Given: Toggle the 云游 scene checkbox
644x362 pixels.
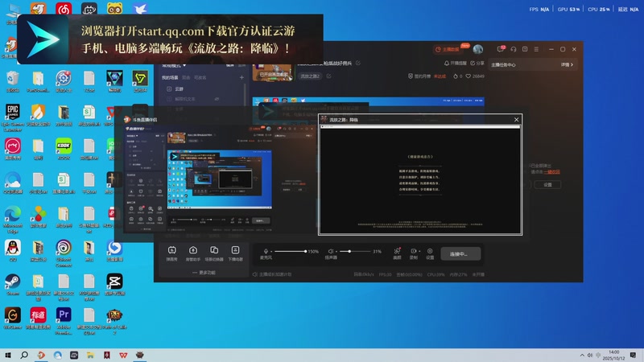Looking at the screenshot, I should [x=169, y=89].
